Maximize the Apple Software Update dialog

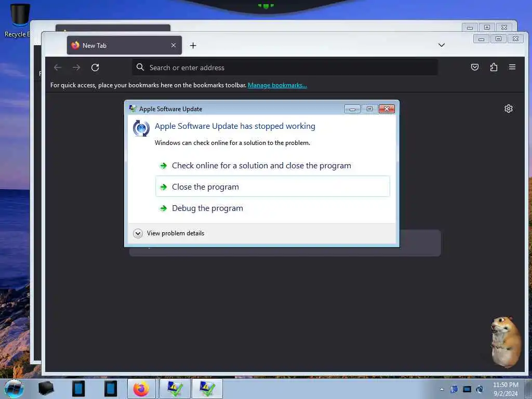pos(369,109)
